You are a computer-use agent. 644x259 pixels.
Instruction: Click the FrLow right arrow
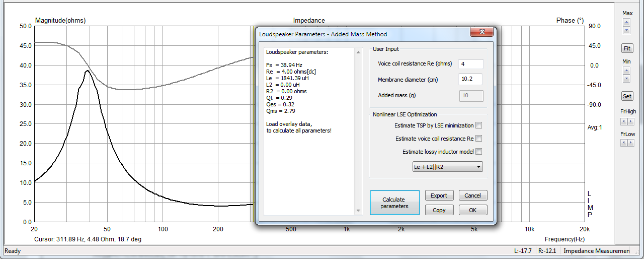pyautogui.click(x=631, y=143)
